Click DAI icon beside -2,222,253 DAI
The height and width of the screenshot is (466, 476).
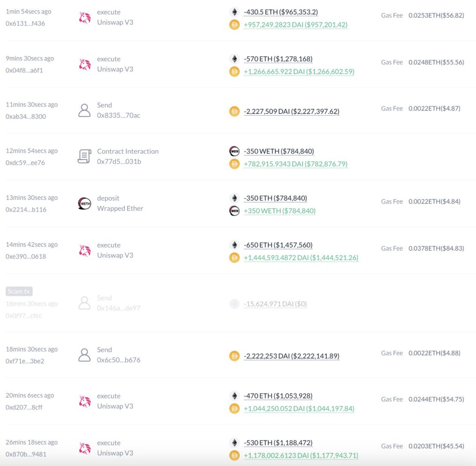pyautogui.click(x=234, y=356)
